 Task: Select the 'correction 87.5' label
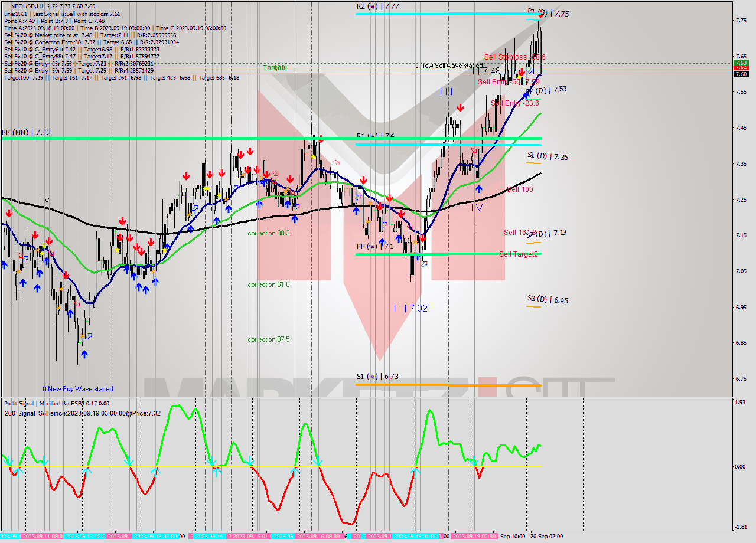point(269,339)
